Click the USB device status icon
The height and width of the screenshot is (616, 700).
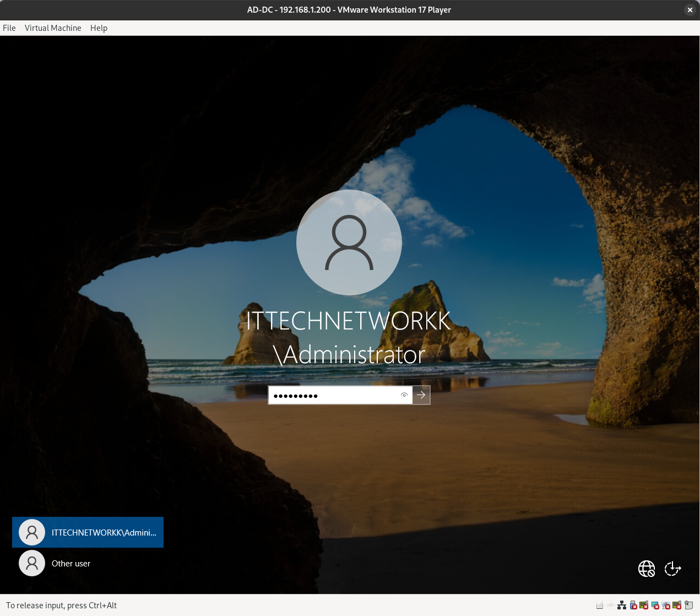(x=633, y=606)
